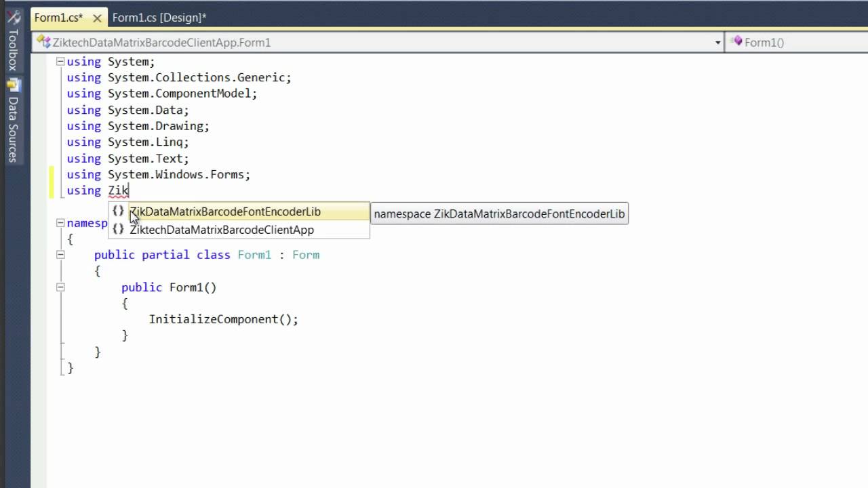Collapse the namespace block
868x488 pixels.
60,222
